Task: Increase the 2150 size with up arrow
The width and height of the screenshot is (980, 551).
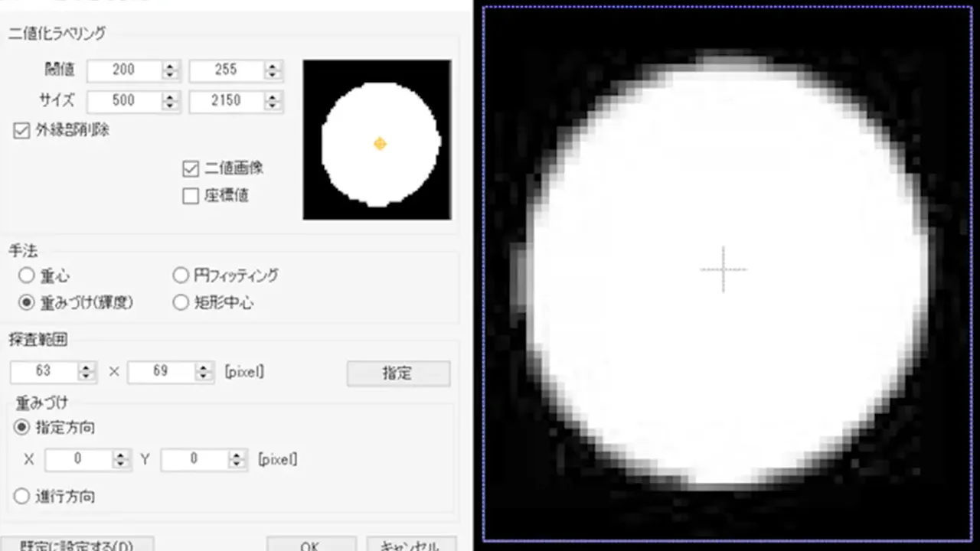Action: tap(273, 97)
